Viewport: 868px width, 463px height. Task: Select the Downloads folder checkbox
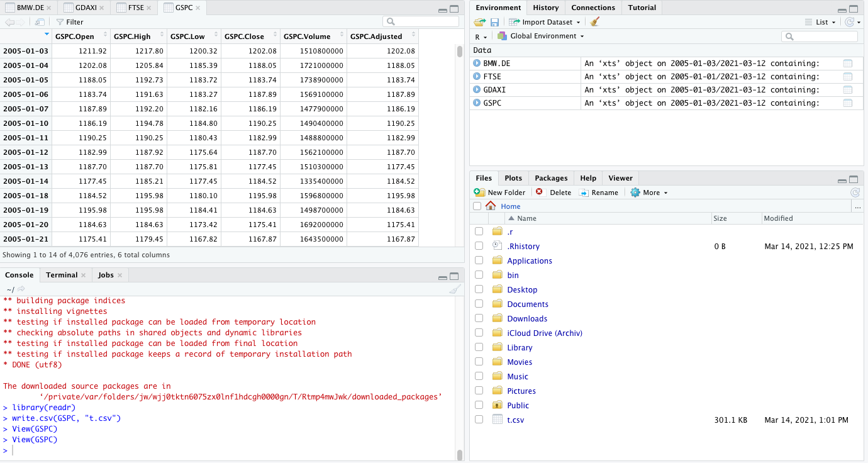[479, 318]
